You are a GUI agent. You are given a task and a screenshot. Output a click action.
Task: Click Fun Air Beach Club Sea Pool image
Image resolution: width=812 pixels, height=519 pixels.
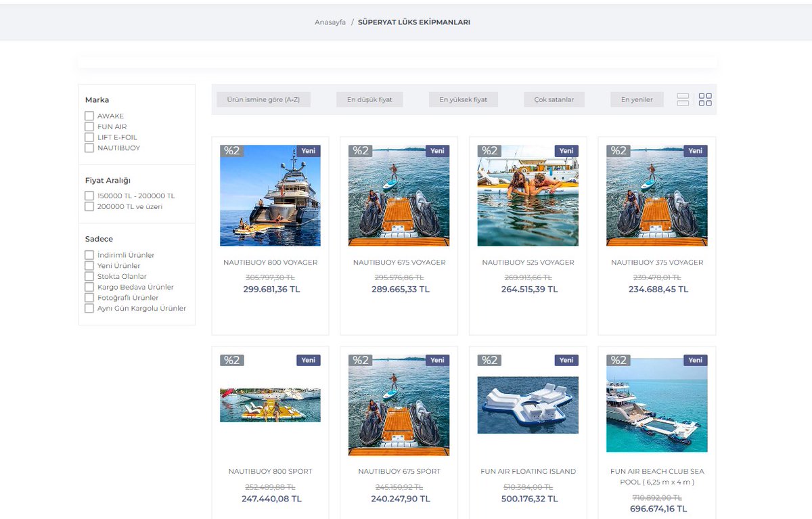click(657, 405)
